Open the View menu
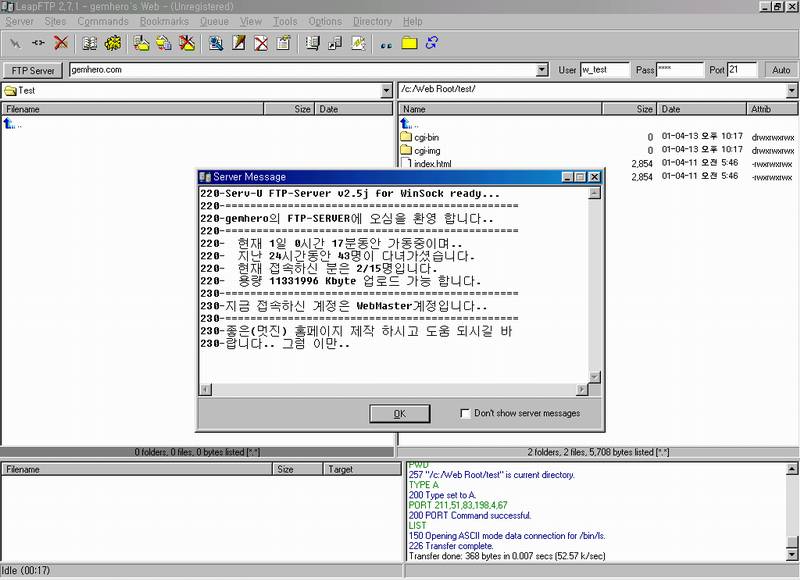This screenshot has width=800, height=580. pos(251,21)
